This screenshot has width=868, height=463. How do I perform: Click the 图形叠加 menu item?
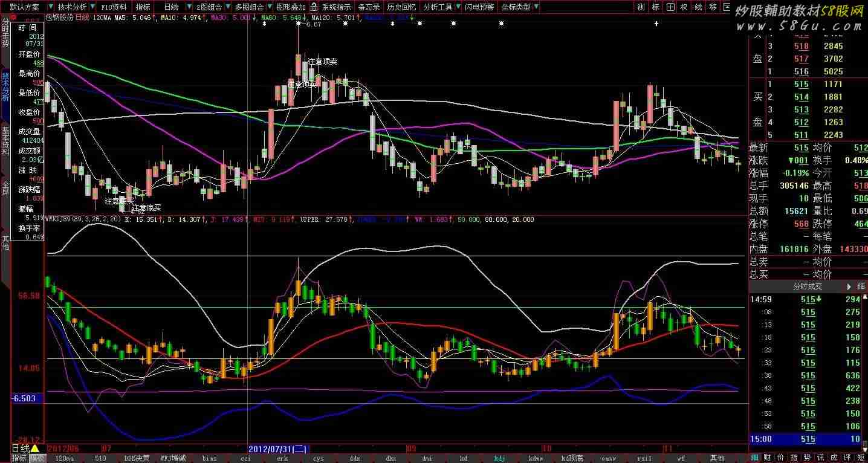click(x=291, y=7)
